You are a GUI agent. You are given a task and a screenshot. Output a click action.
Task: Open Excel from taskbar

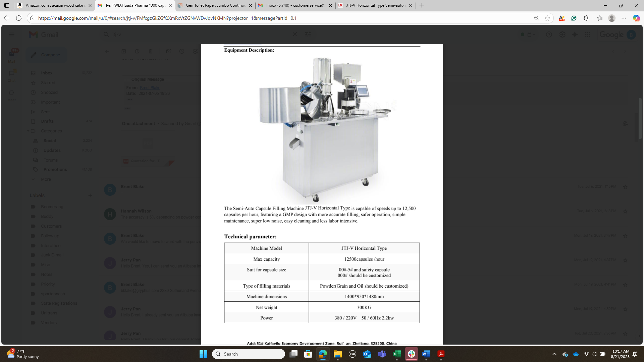point(397,354)
